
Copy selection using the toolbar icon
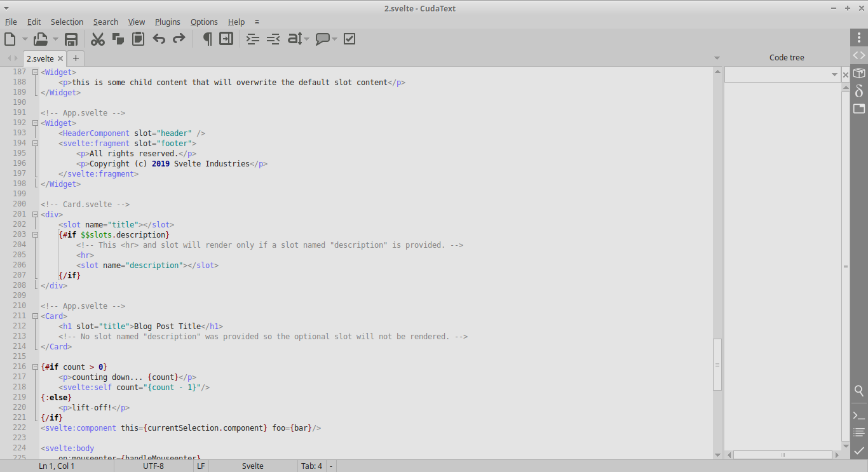[118, 39]
